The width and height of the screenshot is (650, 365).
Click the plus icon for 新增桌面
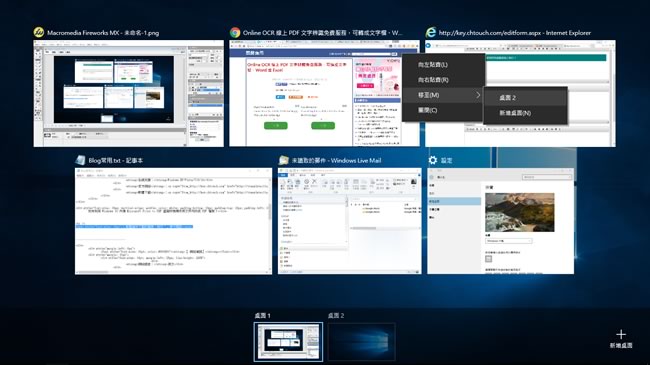point(621,334)
